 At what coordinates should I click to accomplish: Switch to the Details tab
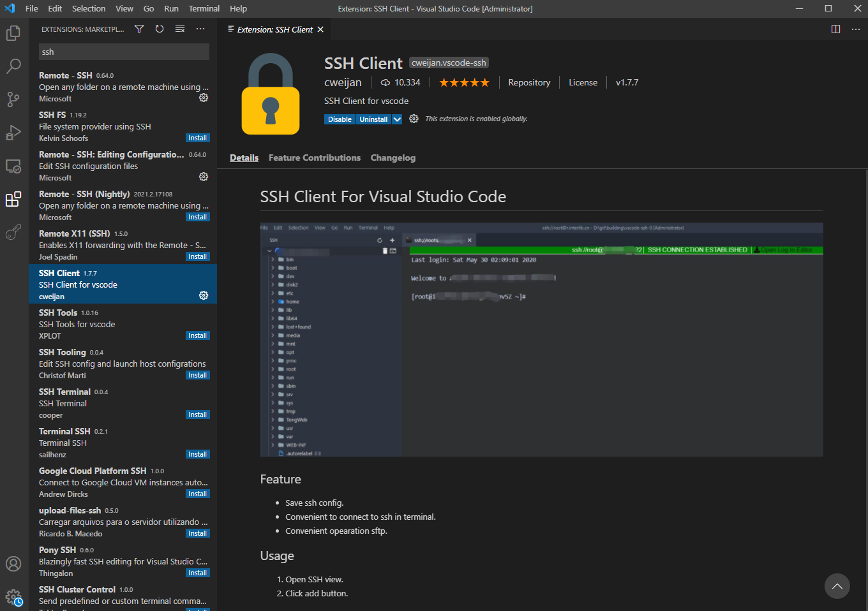coord(244,158)
